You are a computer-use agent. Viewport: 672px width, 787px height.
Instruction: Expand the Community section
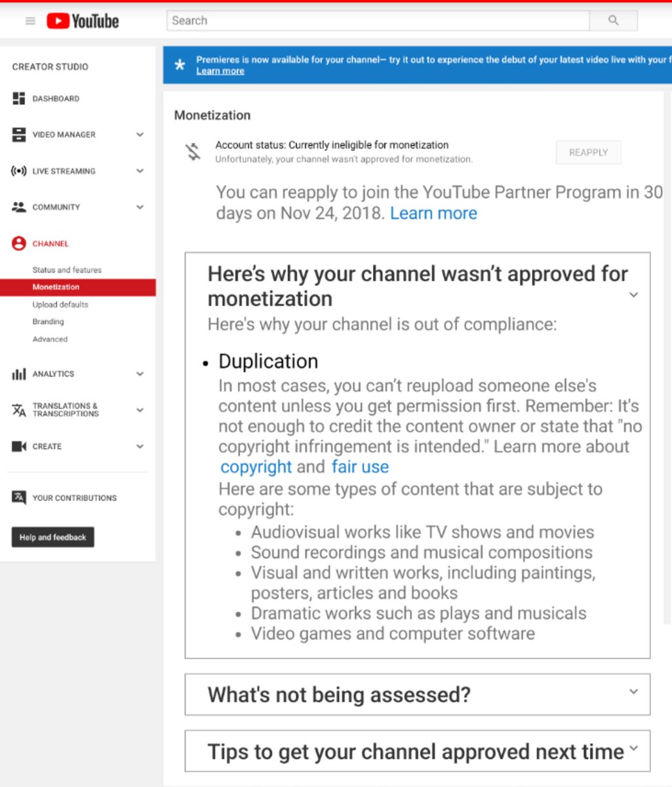pyautogui.click(x=140, y=207)
